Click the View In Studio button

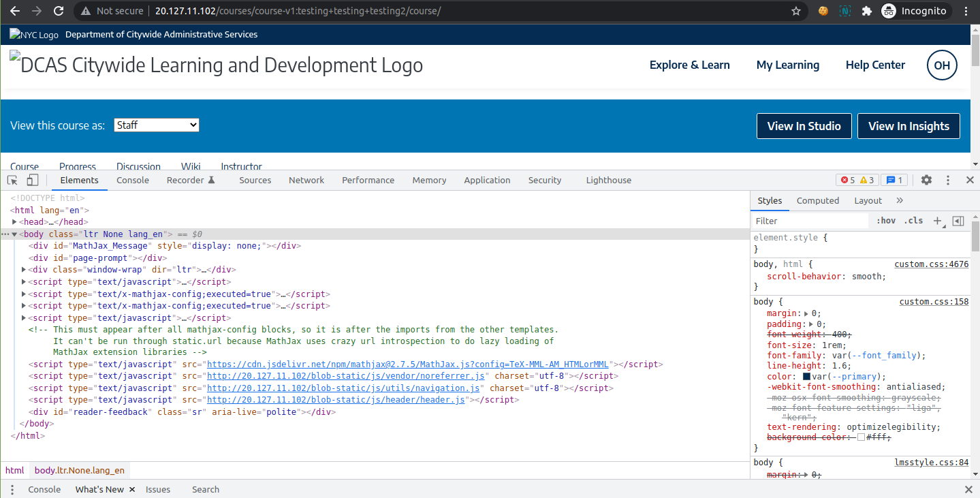tap(804, 126)
